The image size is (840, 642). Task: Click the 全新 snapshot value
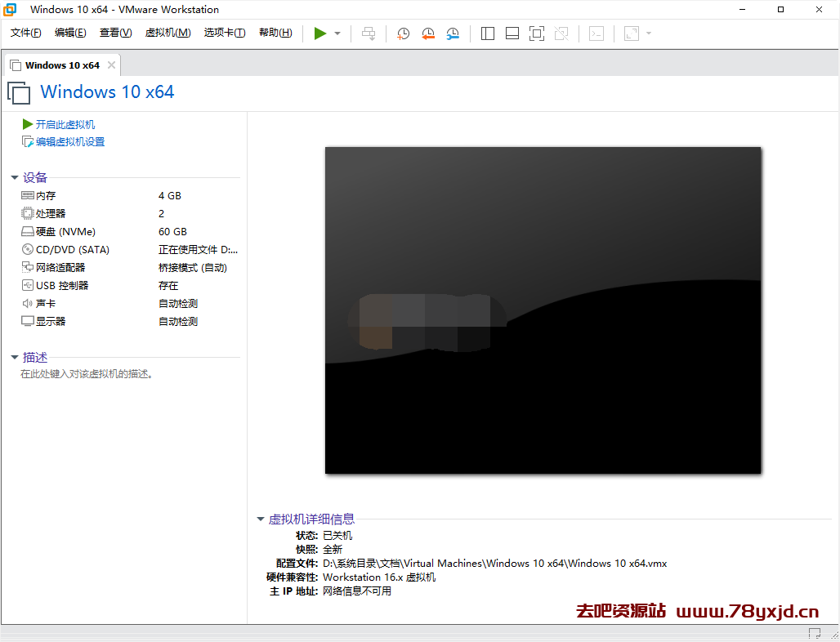click(x=333, y=550)
